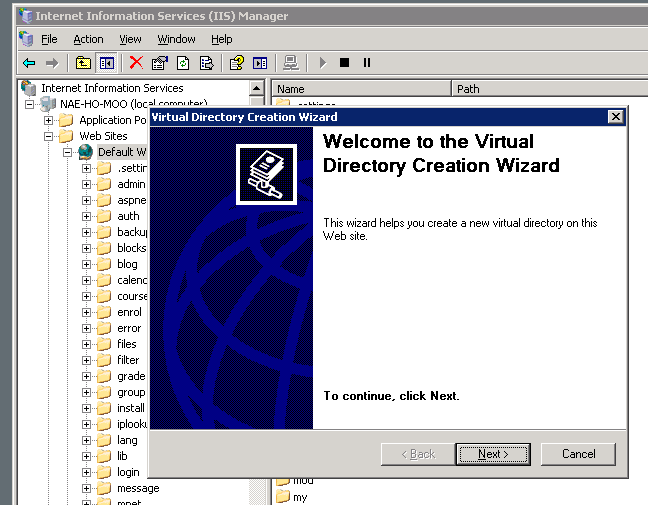Image resolution: width=648 pixels, height=505 pixels.
Task: Expand the Application Pools tree node
Action: click(48, 120)
